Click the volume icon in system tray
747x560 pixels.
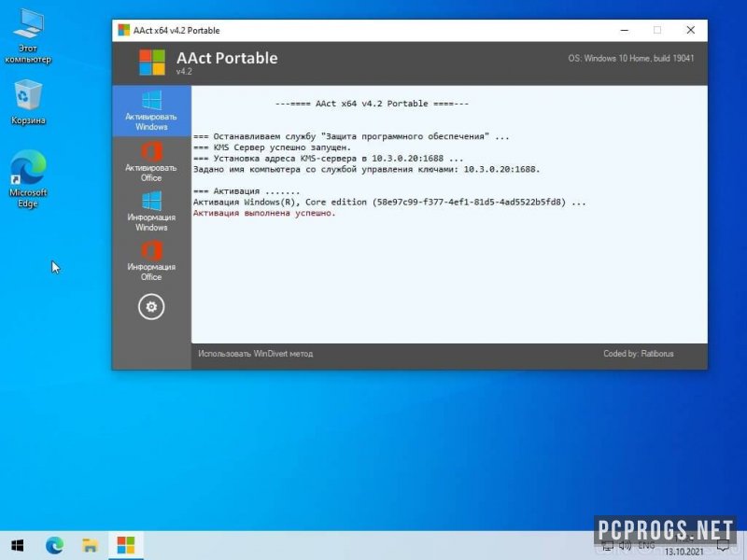[625, 546]
